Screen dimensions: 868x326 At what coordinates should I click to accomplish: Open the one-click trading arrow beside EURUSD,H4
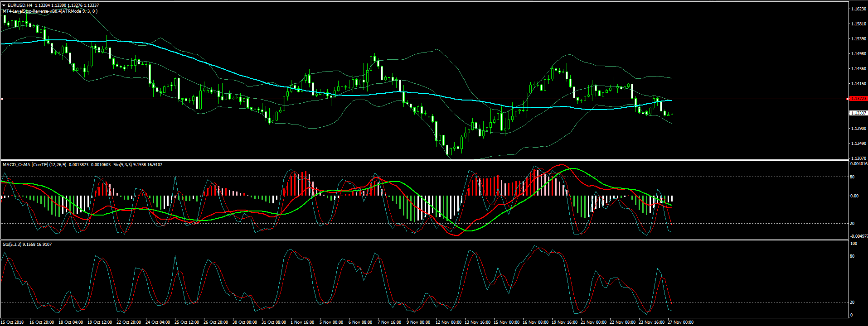(x=4, y=5)
